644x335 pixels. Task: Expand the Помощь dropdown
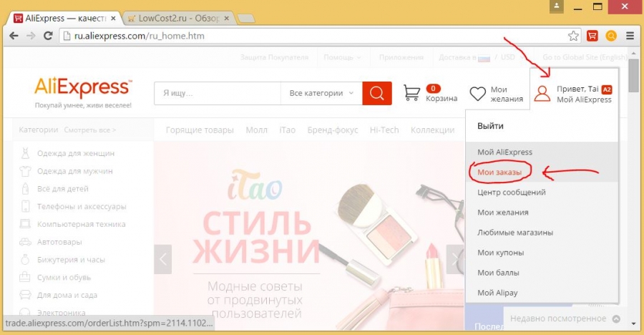342,57
